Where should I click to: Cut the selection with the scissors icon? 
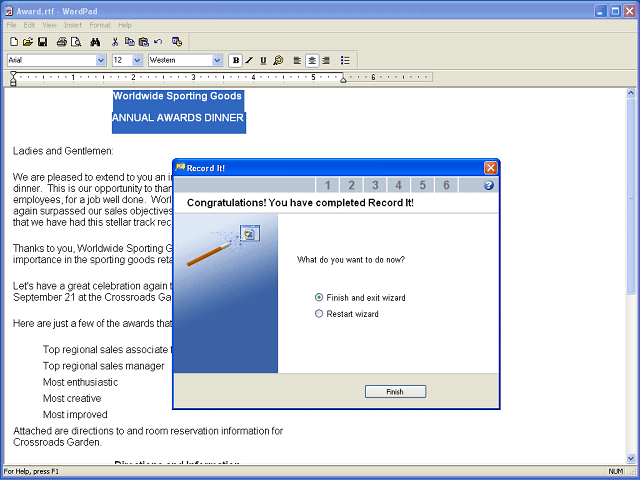pos(115,42)
